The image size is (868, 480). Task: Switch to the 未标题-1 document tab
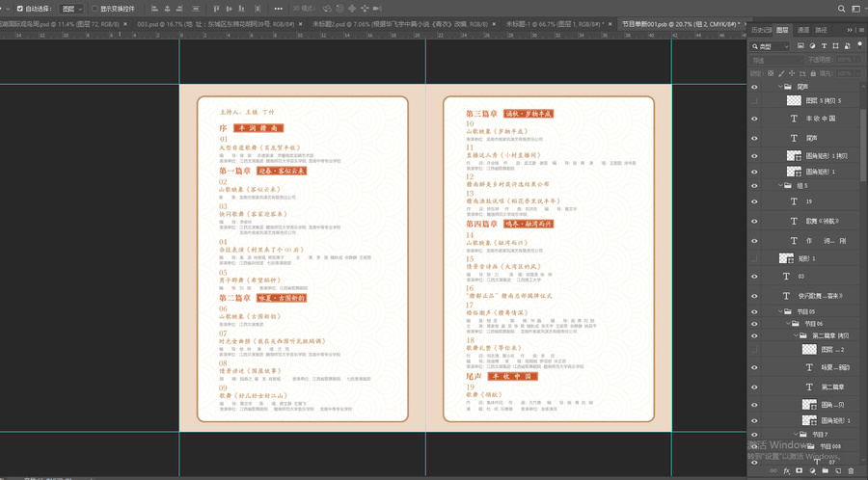point(555,24)
